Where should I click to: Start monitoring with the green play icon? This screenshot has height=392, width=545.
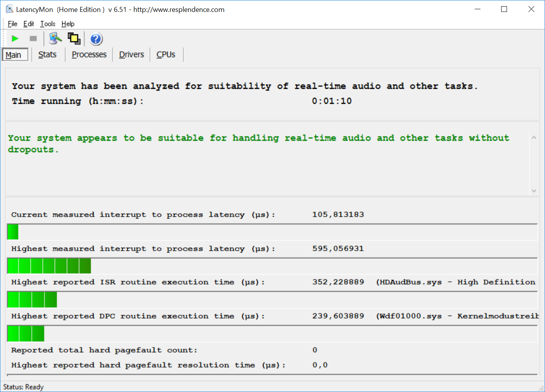[x=15, y=38]
